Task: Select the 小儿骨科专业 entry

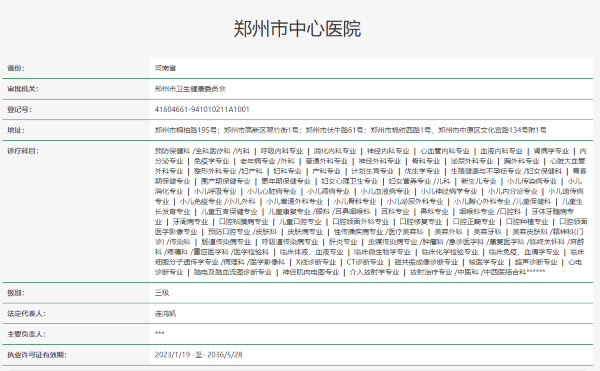Action: click(355, 202)
